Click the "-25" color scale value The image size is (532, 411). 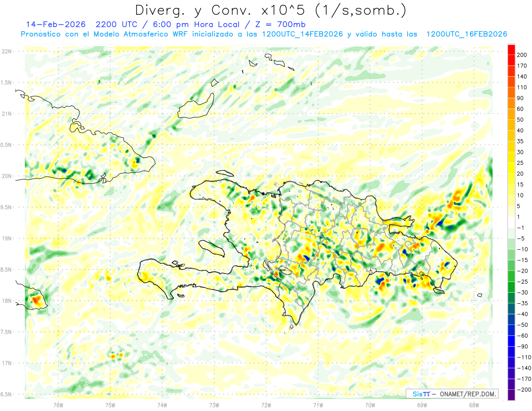pyautogui.click(x=522, y=282)
